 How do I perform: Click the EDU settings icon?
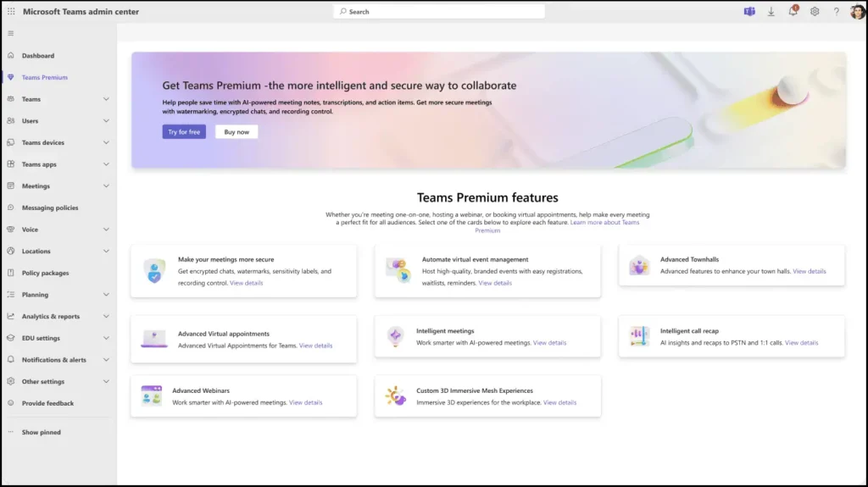(10, 338)
